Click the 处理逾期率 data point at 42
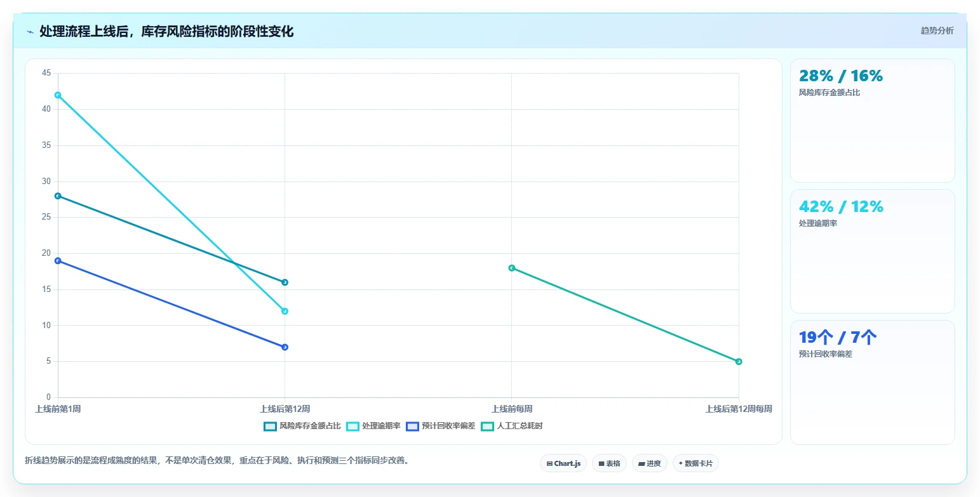The height and width of the screenshot is (497, 980). (58, 95)
